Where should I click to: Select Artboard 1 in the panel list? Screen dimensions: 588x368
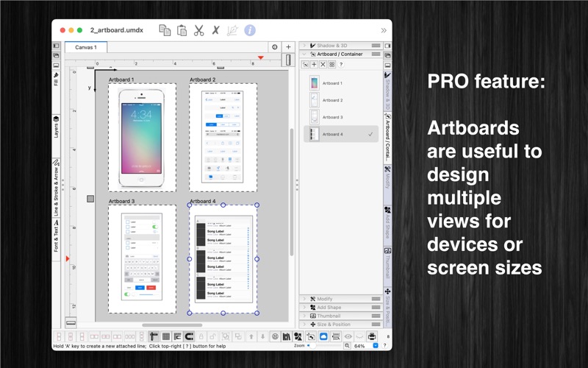click(x=341, y=83)
